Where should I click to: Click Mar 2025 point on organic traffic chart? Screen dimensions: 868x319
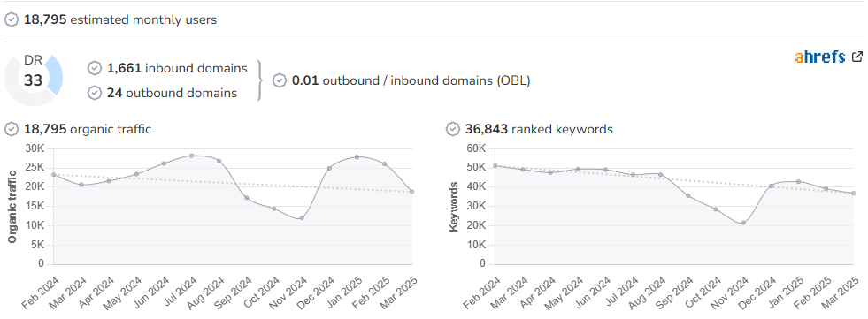pos(411,192)
